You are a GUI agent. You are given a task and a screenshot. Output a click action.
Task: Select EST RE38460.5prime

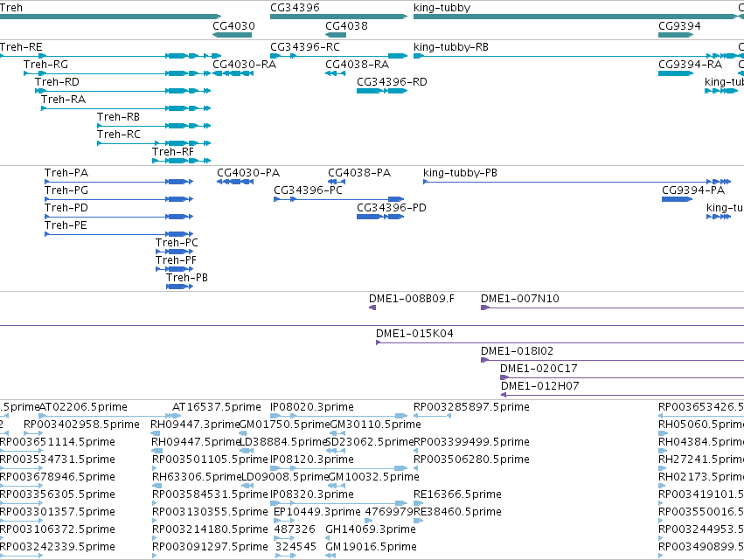coord(457,513)
